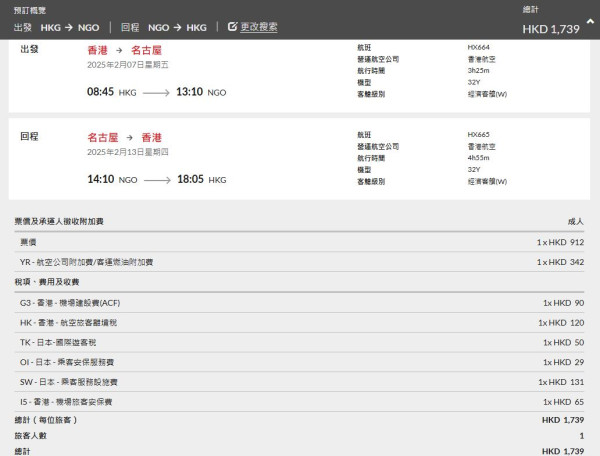Select the 票價 HKD 912 fare row
Viewport: 600px width, 456px height.
(299, 242)
